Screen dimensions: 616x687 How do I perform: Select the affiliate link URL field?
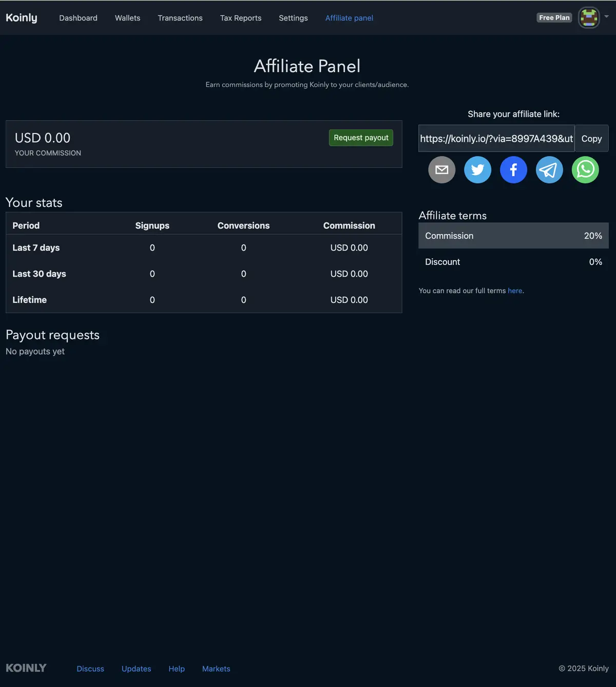coord(496,139)
